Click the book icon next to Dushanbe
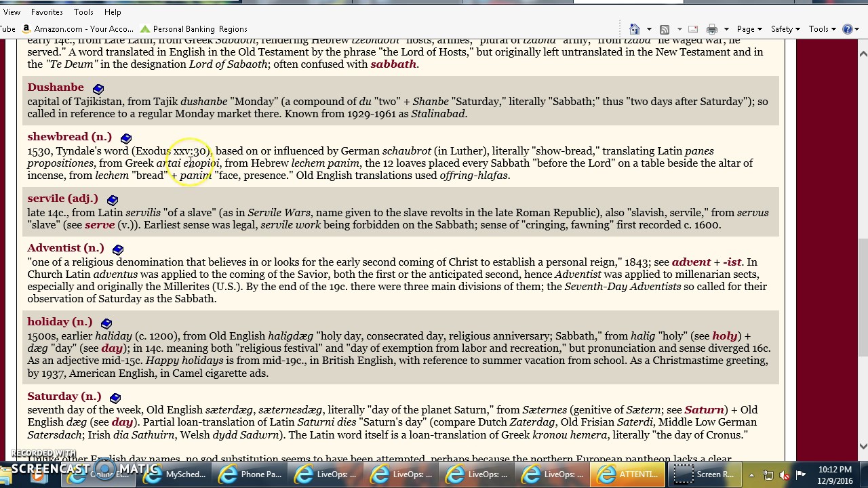 (98, 89)
